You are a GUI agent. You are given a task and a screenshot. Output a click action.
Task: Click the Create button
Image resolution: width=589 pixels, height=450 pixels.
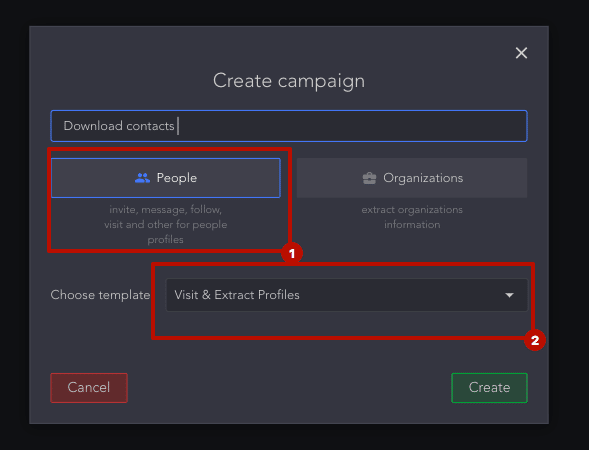[x=489, y=388]
